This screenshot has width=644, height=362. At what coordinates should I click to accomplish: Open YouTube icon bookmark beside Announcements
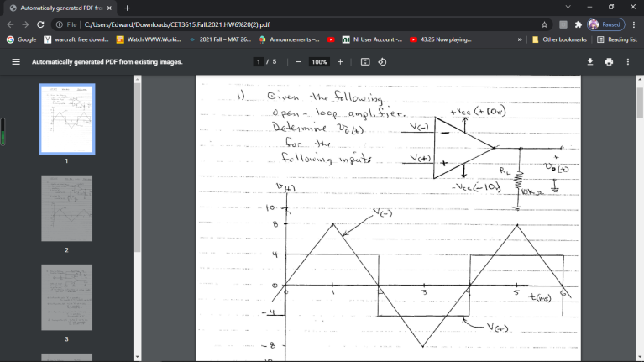pos(331,39)
